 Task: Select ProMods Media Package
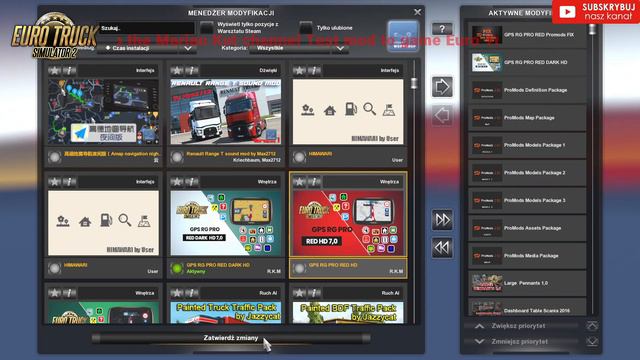point(527,256)
